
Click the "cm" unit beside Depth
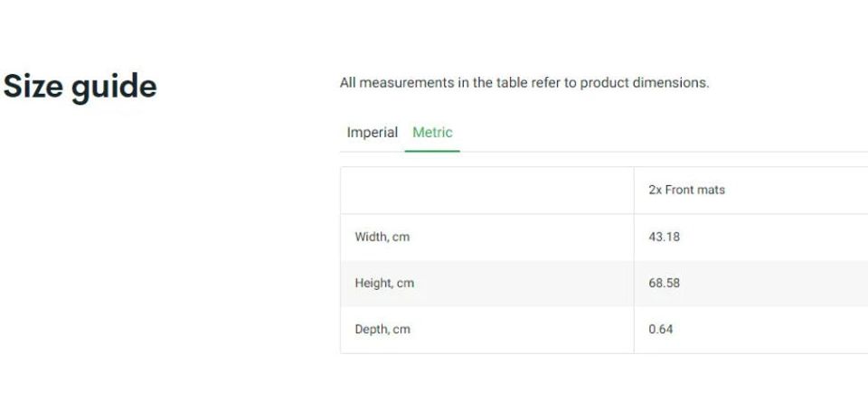[401, 330]
